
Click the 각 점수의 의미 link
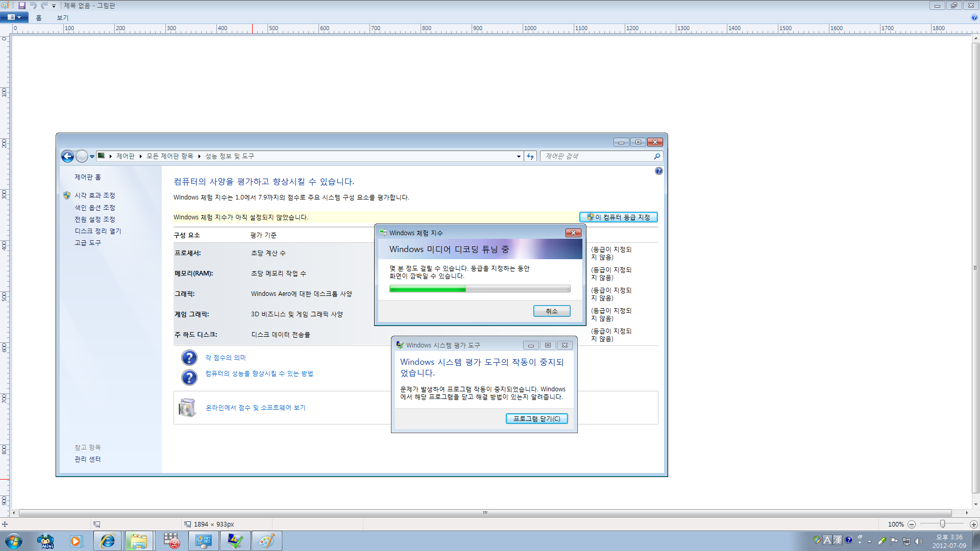pyautogui.click(x=226, y=358)
